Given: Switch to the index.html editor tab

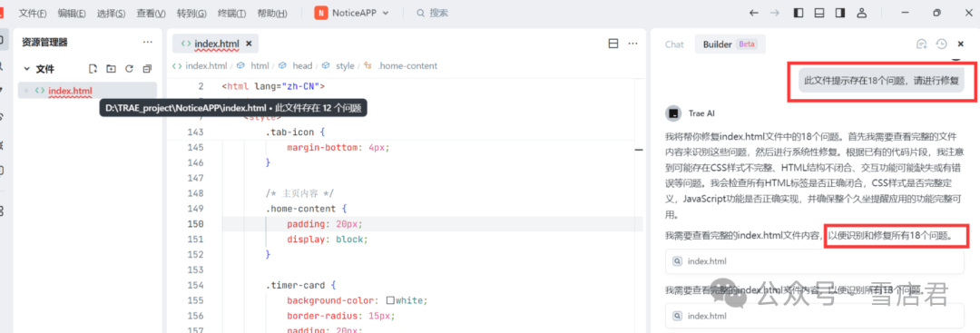Looking at the screenshot, I should 216,44.
